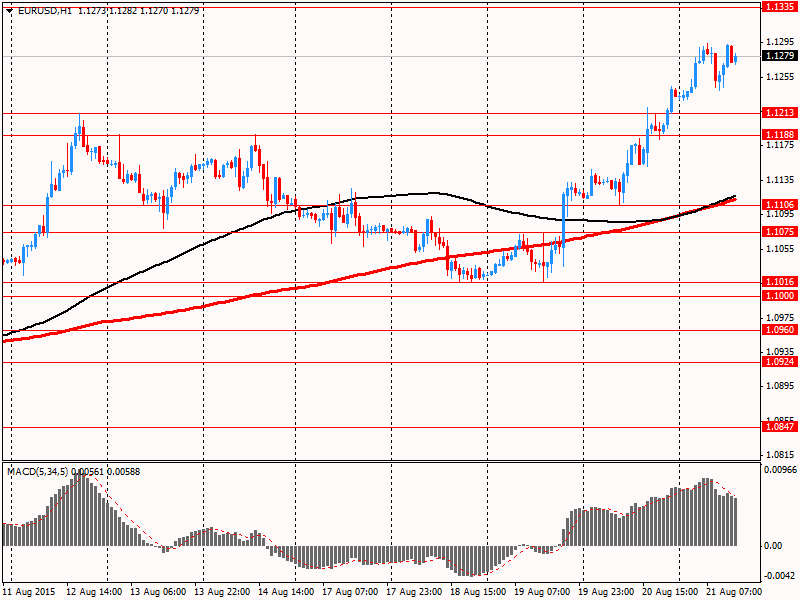Select the red level label 1.1016

point(780,282)
